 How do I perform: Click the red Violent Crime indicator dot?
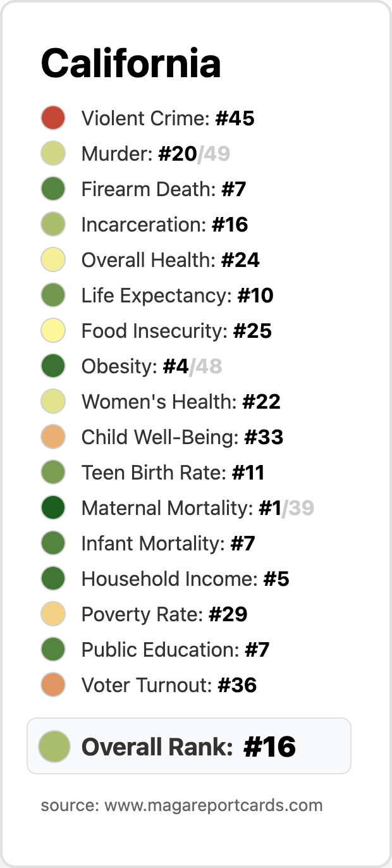point(54,118)
